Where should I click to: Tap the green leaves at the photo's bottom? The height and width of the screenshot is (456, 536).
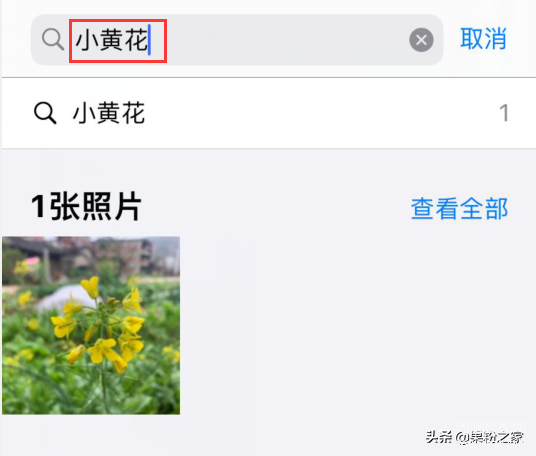[x=91, y=393]
